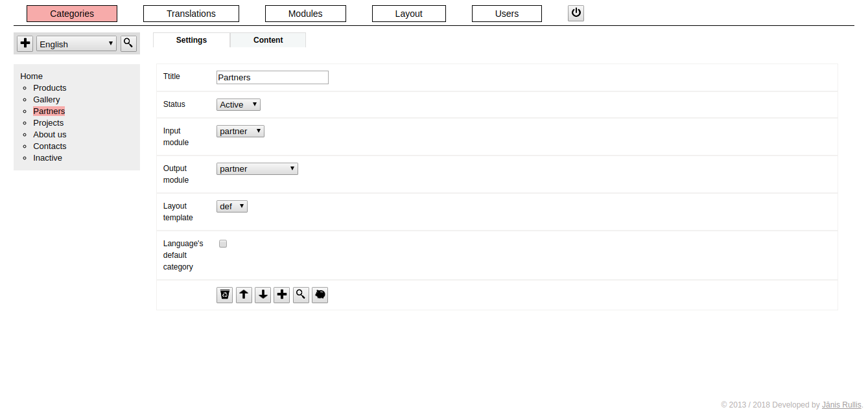Expand the Output module dropdown
The height and width of the screenshot is (414, 868).
(257, 168)
